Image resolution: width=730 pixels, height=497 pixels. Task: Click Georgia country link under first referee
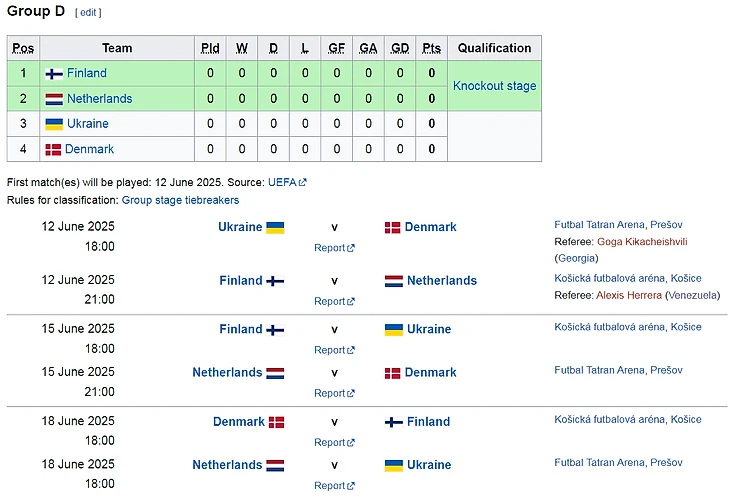click(576, 258)
